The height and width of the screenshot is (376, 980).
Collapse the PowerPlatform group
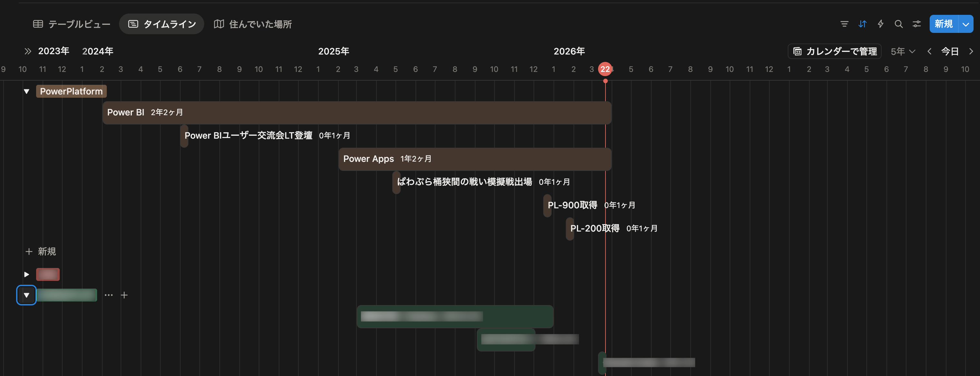click(27, 91)
